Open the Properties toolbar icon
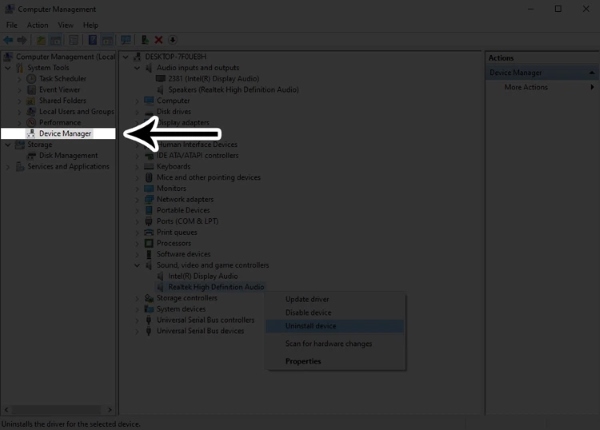 click(x=73, y=40)
